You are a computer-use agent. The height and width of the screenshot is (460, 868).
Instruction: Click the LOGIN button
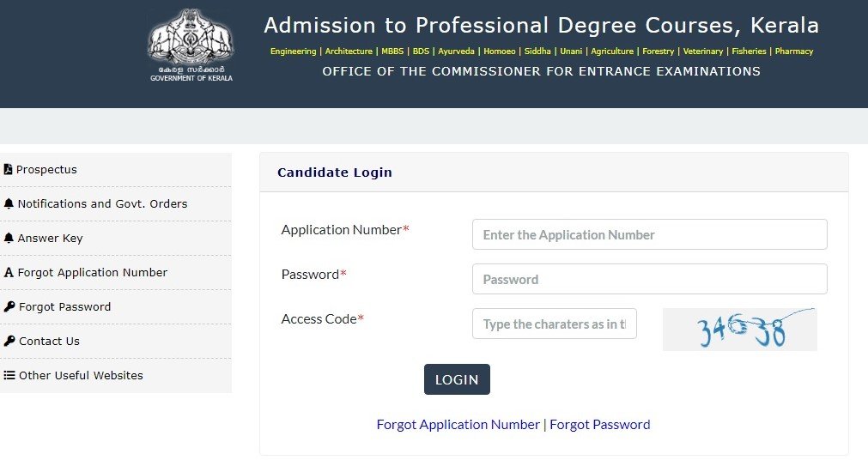(x=457, y=379)
